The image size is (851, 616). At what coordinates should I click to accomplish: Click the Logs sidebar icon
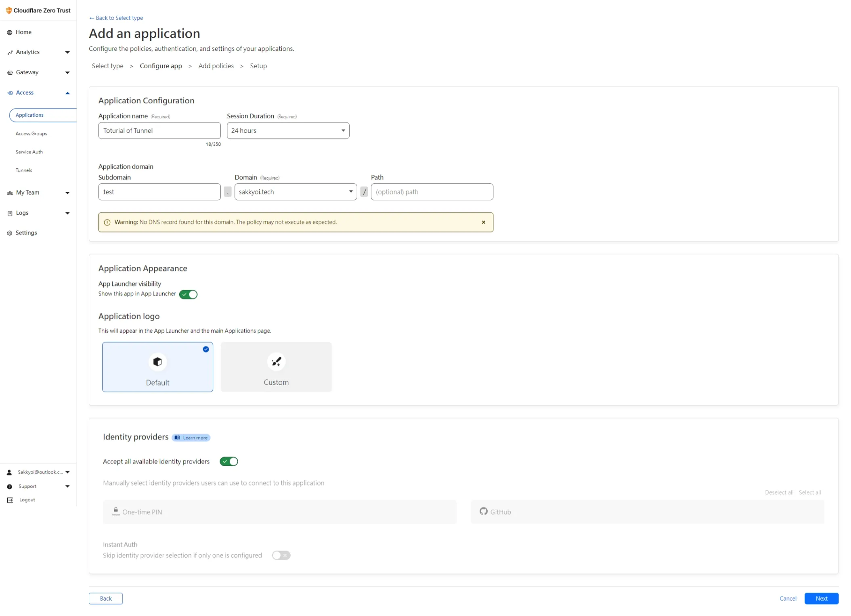pyautogui.click(x=10, y=213)
